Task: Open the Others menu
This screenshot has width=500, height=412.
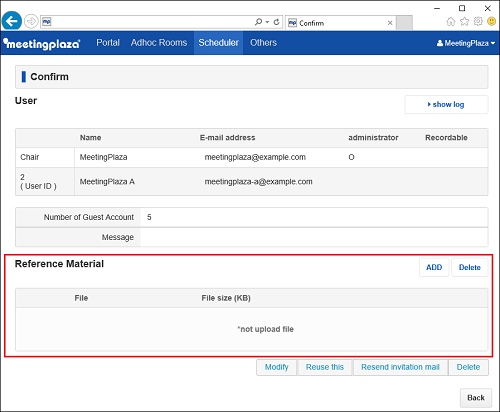Action: coord(263,43)
